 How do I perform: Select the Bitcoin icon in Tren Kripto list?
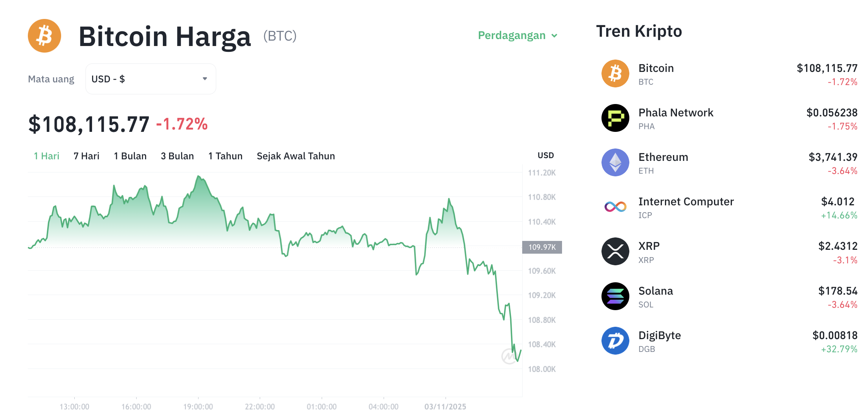(x=615, y=73)
